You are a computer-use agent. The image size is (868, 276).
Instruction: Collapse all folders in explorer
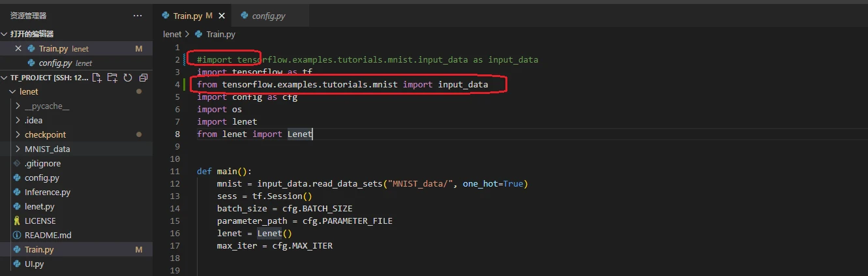(x=143, y=78)
